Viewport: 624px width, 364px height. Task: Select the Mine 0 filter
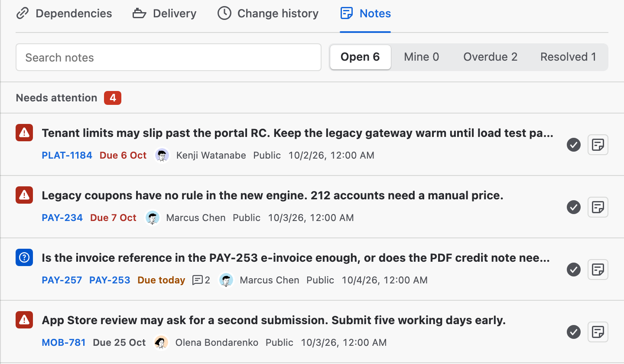coord(421,57)
